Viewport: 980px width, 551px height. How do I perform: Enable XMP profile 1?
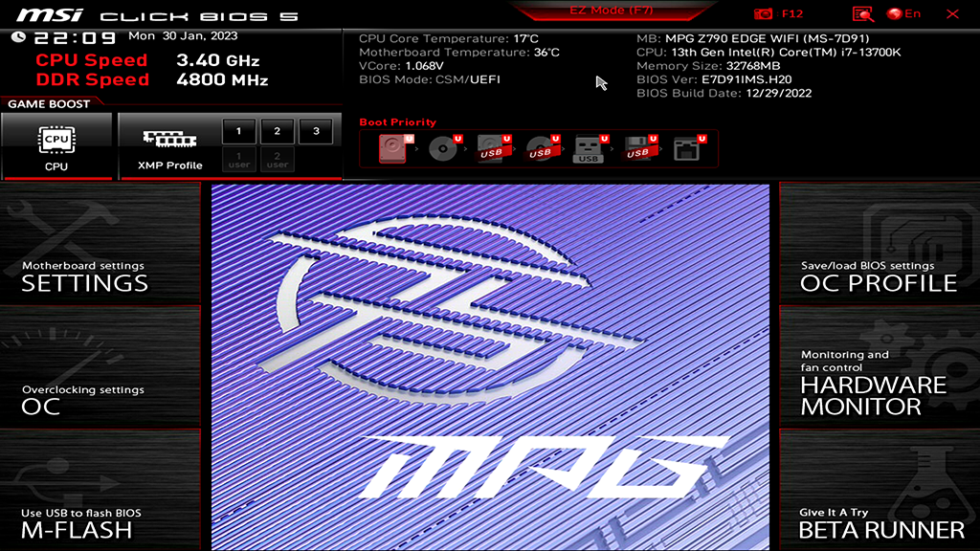(238, 131)
